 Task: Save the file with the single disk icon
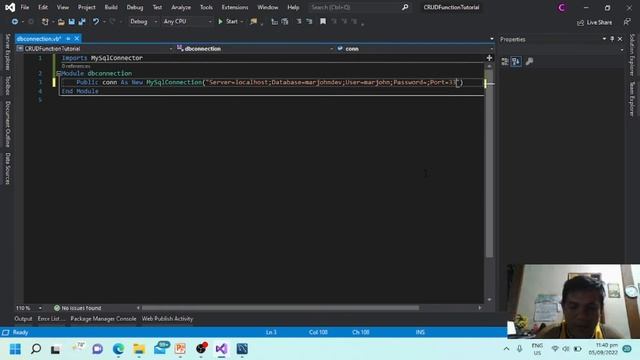tap(71, 22)
